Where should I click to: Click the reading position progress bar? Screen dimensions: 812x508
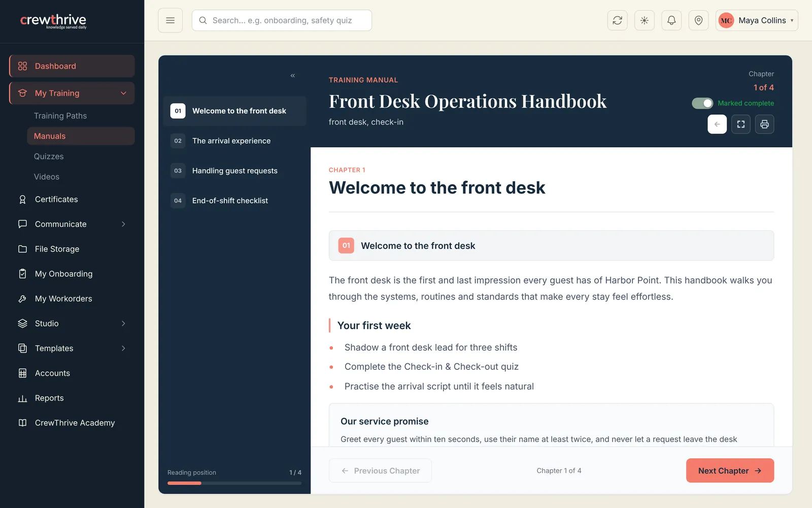pyautogui.click(x=234, y=483)
